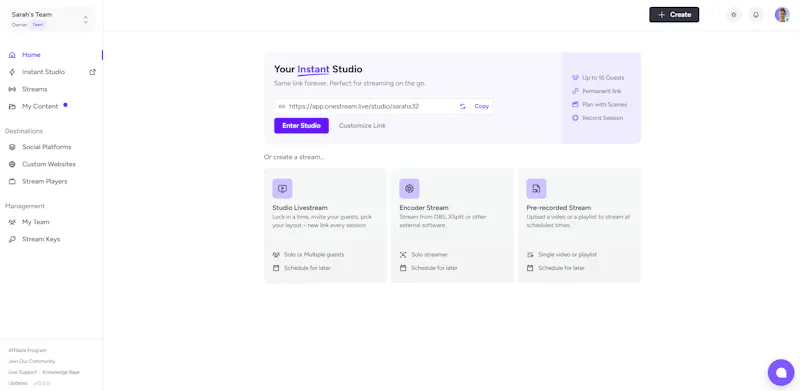Click the Custom Websites globe icon

tap(12, 164)
